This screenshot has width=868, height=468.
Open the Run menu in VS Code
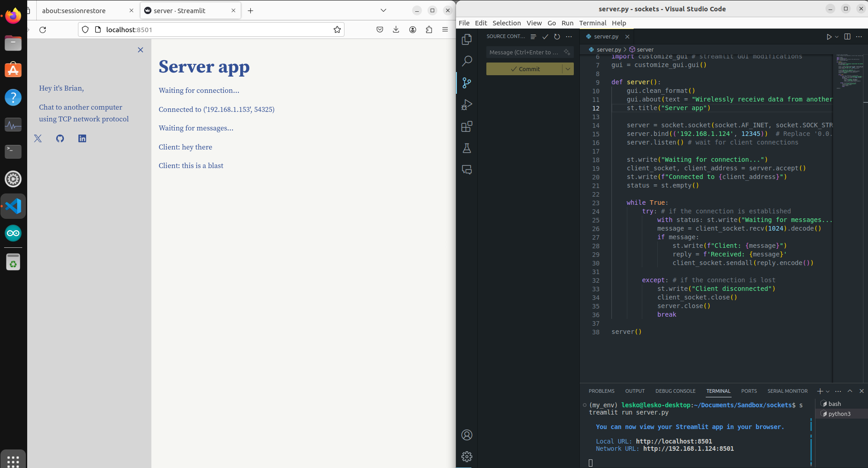tap(567, 23)
